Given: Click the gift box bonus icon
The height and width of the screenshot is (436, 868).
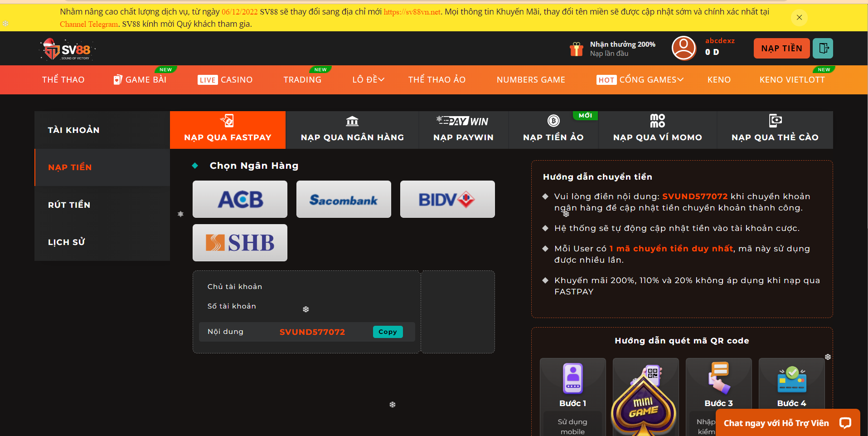Looking at the screenshot, I should click(x=576, y=49).
